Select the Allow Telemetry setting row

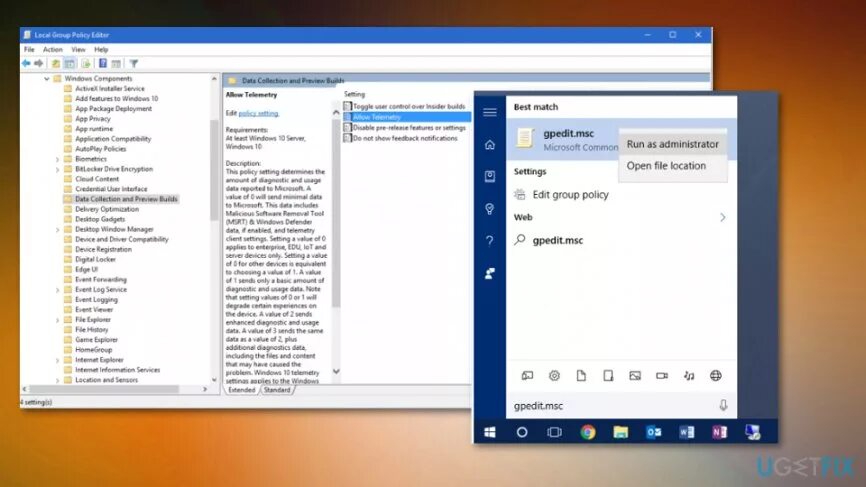408,117
